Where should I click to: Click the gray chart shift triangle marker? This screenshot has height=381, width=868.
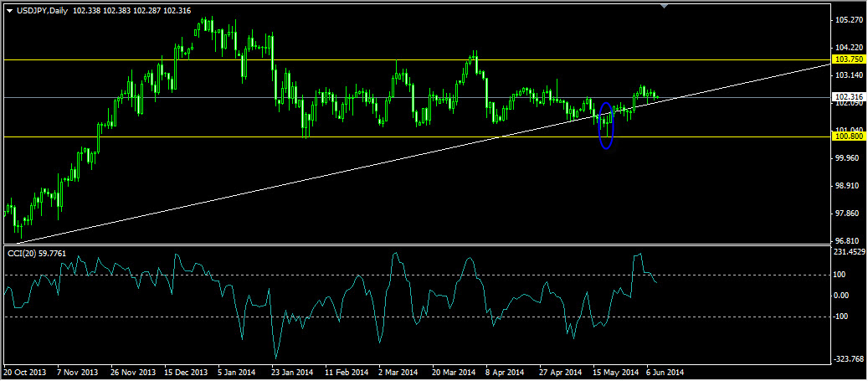[x=665, y=6]
